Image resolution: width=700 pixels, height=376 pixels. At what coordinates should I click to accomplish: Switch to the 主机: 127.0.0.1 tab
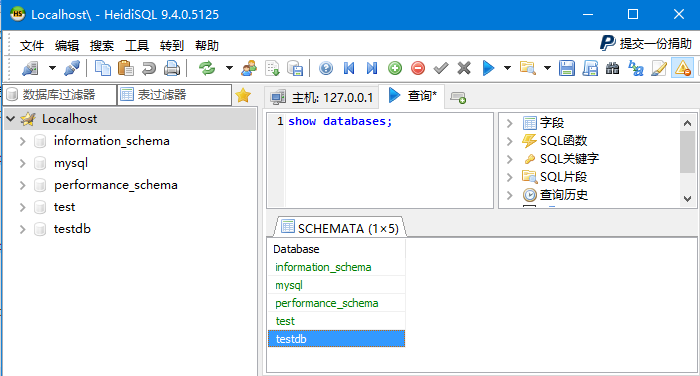tap(321, 97)
